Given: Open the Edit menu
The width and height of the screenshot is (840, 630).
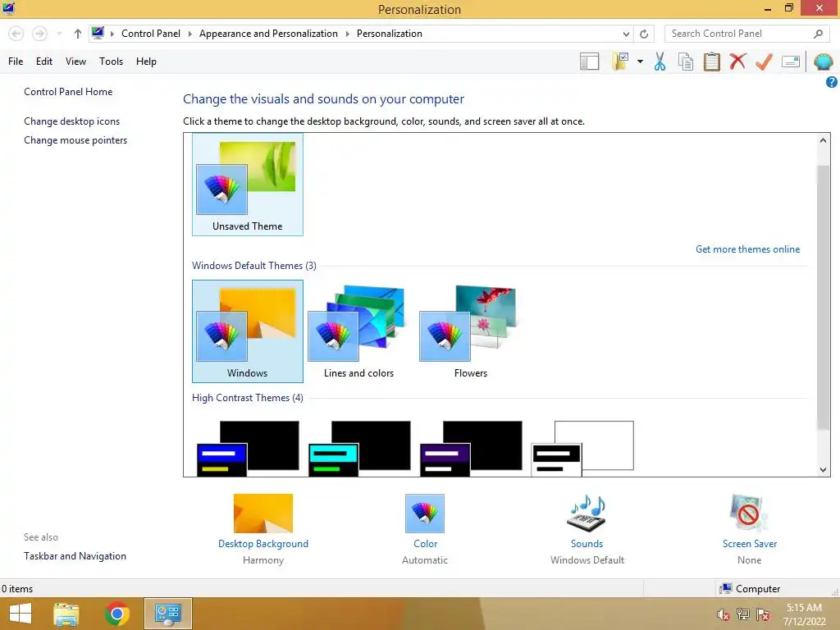Looking at the screenshot, I should pyautogui.click(x=44, y=62).
